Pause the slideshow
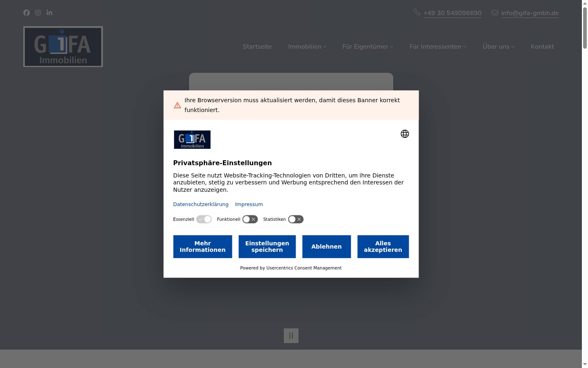The width and height of the screenshot is (588, 368). point(291,336)
